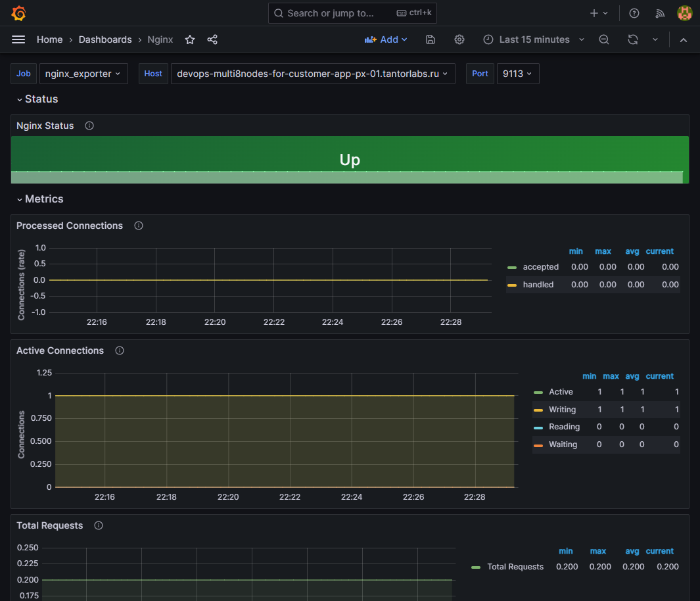700x601 pixels.
Task: Open the help question mark icon
Action: 634,13
